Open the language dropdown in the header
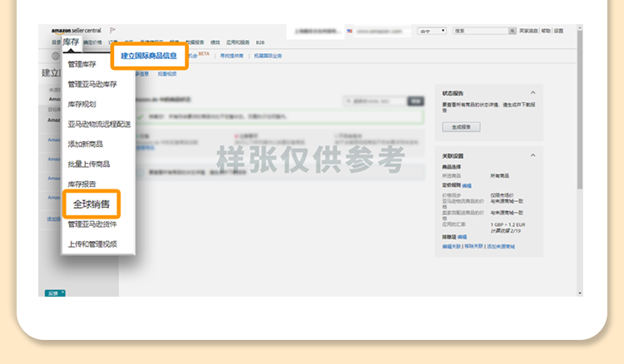624x364 pixels. [433, 31]
